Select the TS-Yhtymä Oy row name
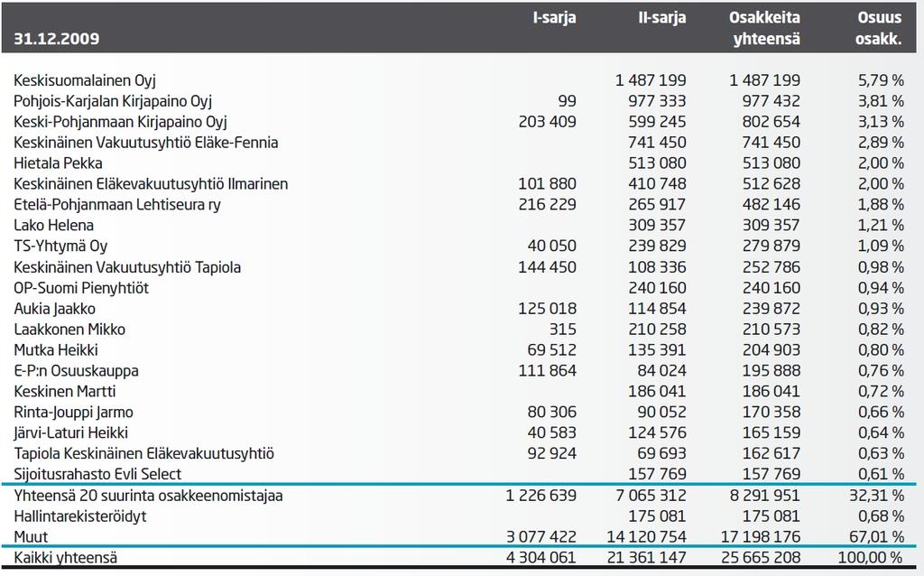Screen dimensions: 924x576 coord(60,246)
